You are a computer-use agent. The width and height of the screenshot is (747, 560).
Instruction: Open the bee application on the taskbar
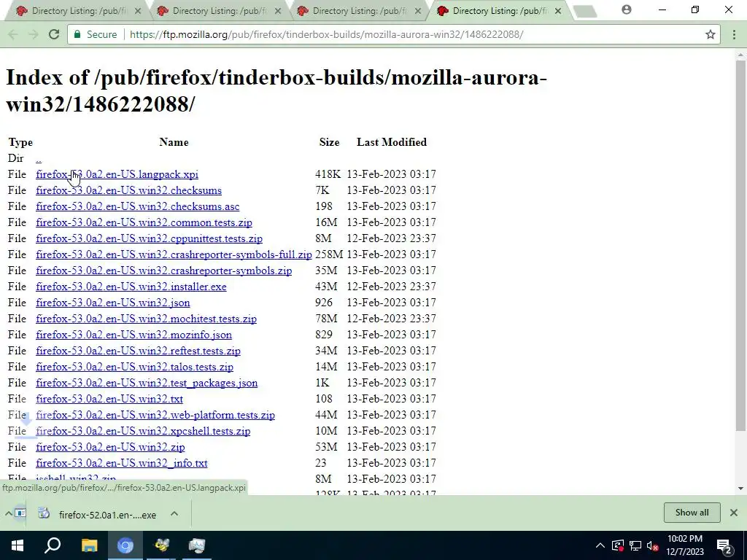pyautogui.click(x=161, y=545)
